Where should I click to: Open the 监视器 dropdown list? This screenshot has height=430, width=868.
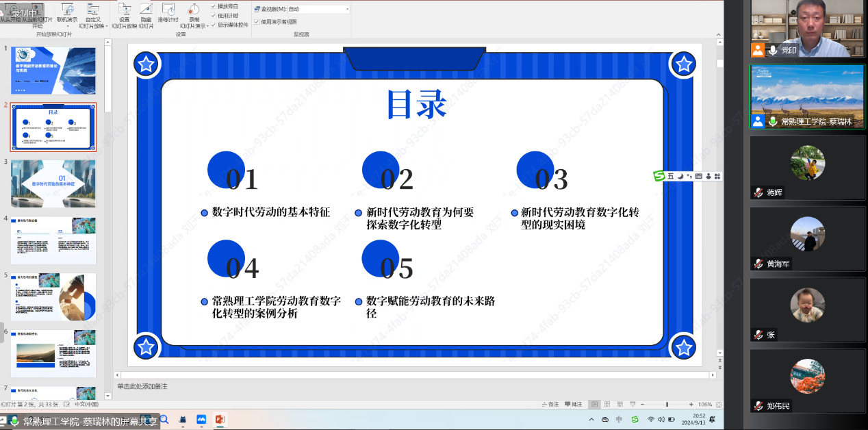tap(347, 9)
